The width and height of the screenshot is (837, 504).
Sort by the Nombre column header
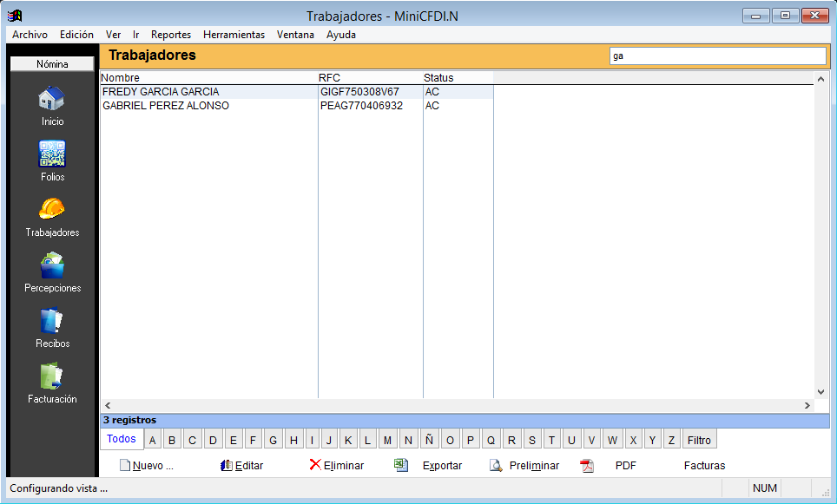pos(208,78)
